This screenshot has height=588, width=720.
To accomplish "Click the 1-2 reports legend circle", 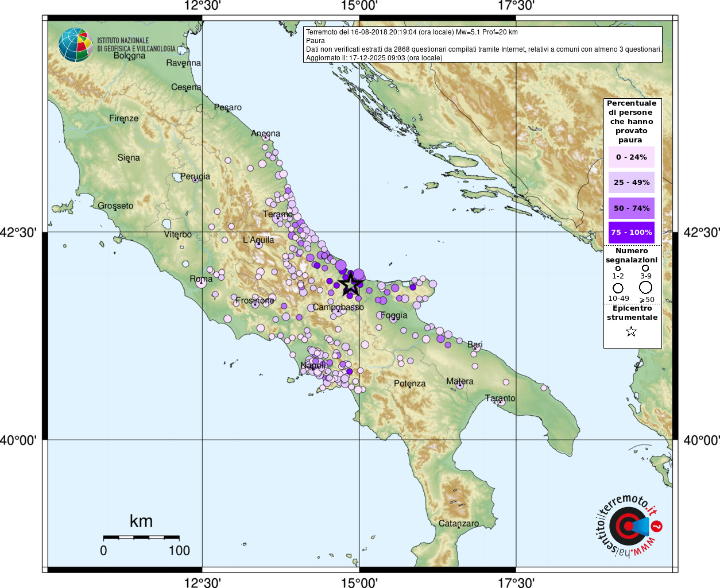I will coord(618,268).
